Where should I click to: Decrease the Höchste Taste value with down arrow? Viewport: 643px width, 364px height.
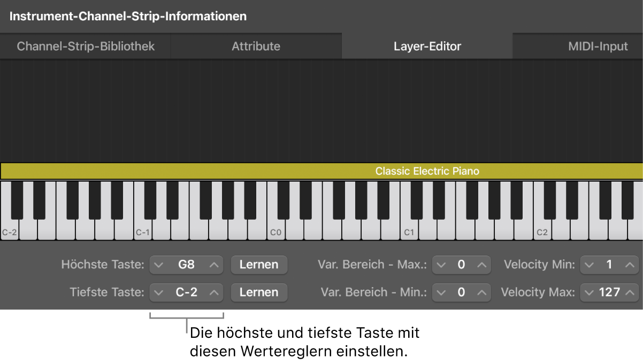pos(159,264)
